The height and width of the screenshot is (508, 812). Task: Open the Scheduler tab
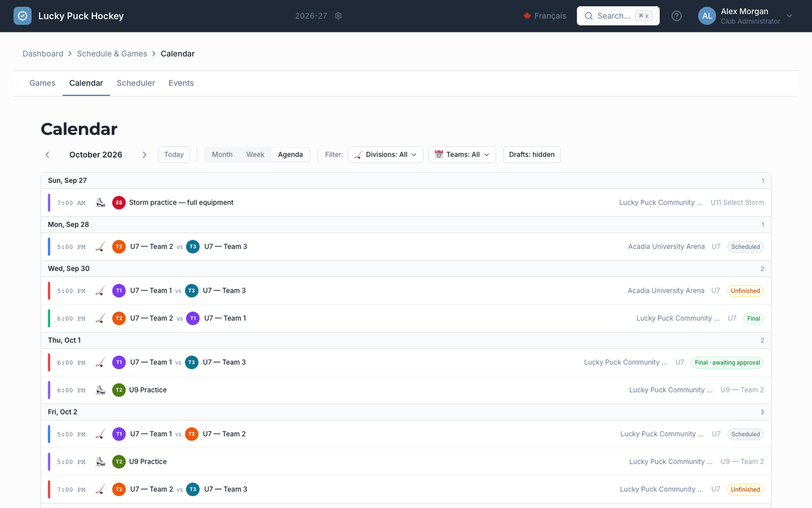136,83
